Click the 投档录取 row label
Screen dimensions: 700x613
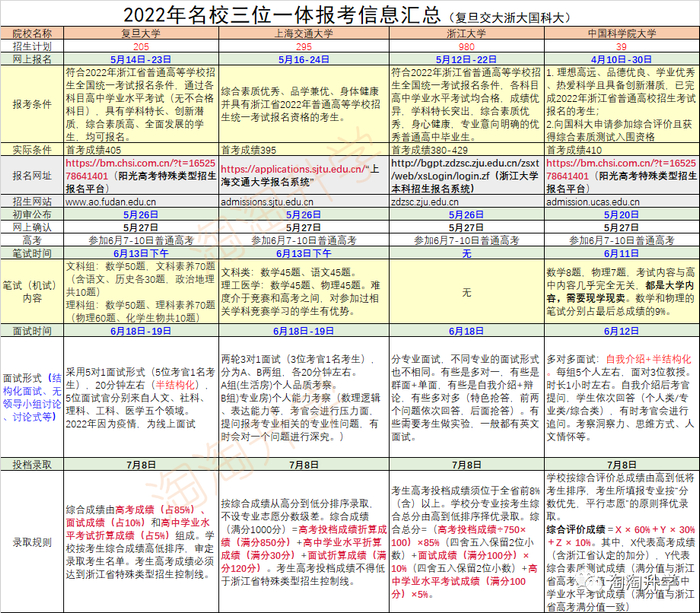point(32,464)
